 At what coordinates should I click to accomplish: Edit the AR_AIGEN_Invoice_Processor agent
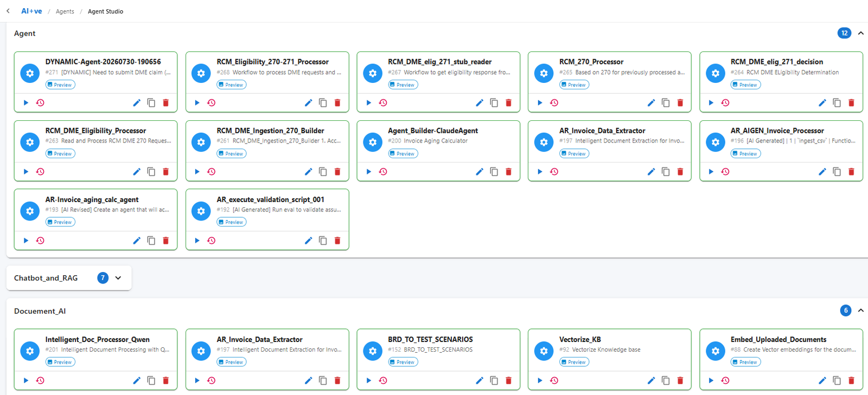coord(822,172)
